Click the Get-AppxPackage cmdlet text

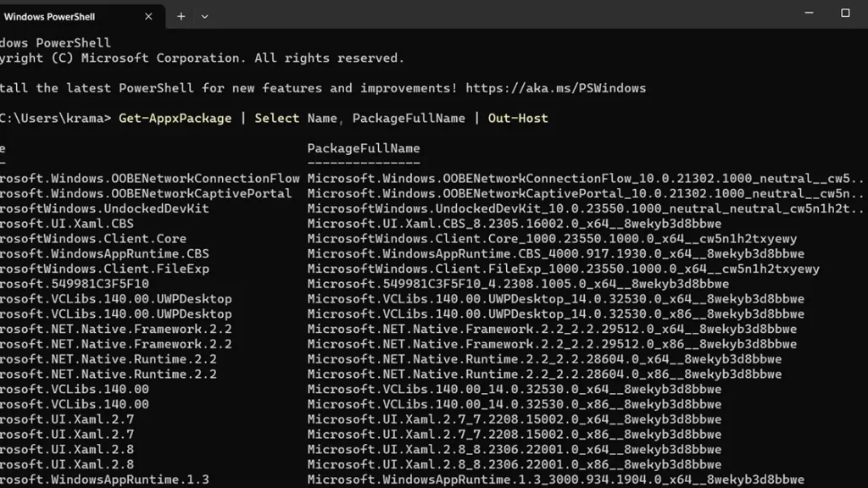(x=175, y=119)
